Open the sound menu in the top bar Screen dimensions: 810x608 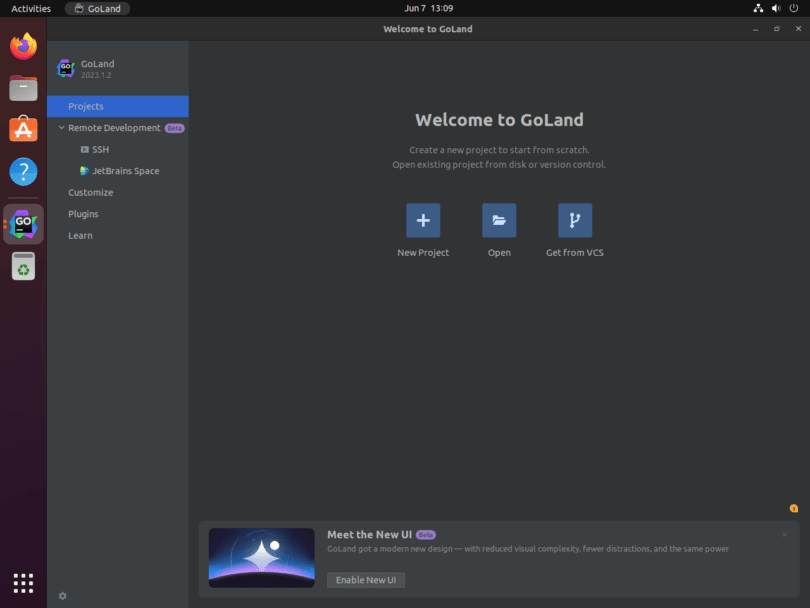(x=775, y=8)
